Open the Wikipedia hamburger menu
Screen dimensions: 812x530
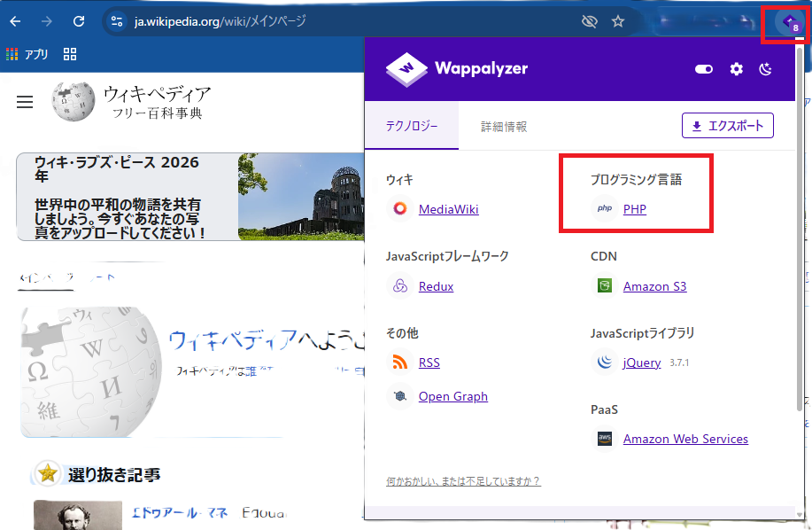(x=25, y=102)
